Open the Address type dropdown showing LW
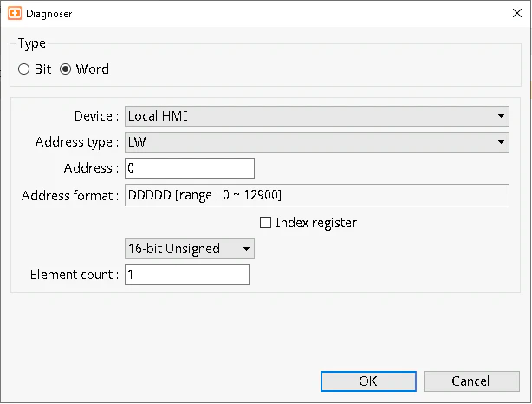Screen dimensions: 532x404 (317, 142)
